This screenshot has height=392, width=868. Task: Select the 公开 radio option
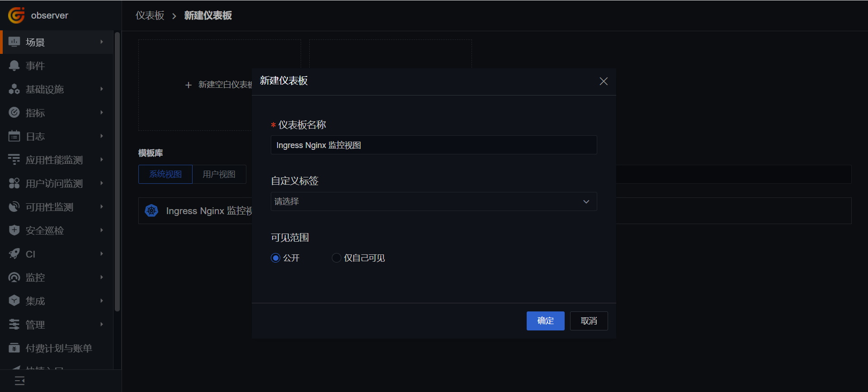[275, 258]
